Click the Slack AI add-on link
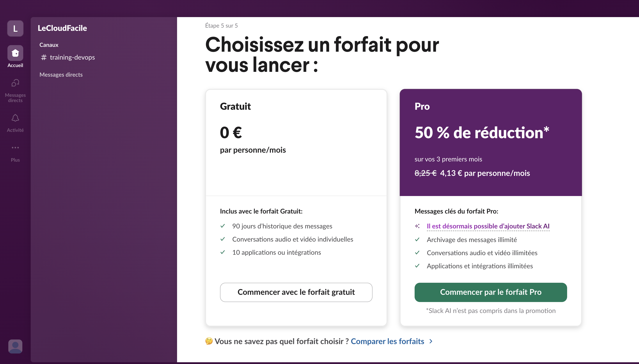Image resolution: width=639 pixels, height=364 pixels. tap(488, 226)
